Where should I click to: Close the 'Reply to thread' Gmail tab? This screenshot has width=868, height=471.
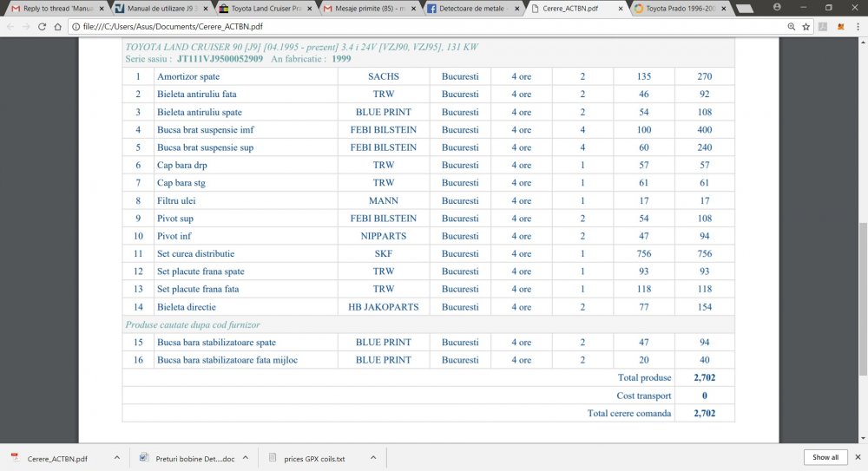[x=102, y=9]
